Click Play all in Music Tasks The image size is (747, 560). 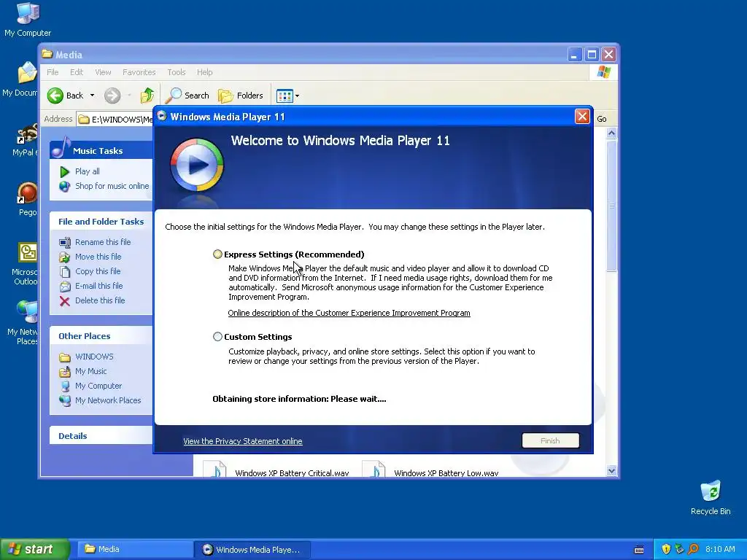[88, 171]
